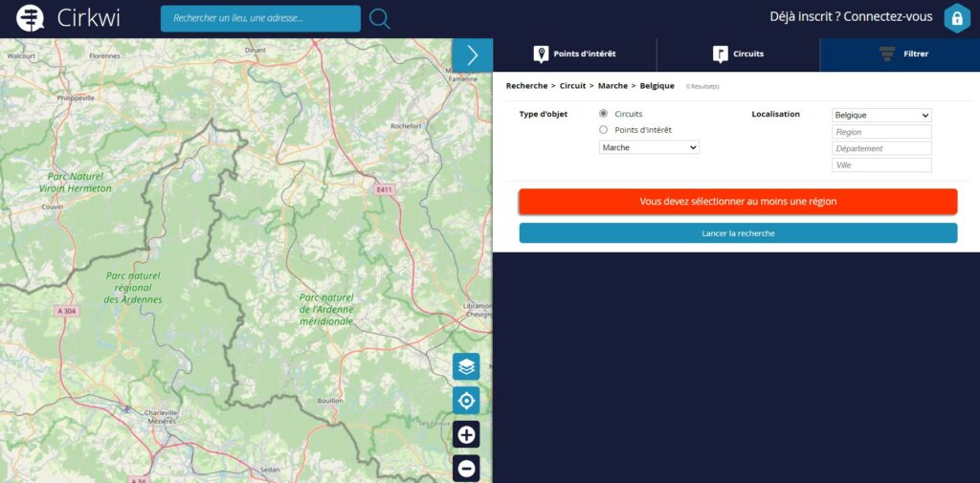
Task: Click Rochefort on the map
Action: coord(406,125)
